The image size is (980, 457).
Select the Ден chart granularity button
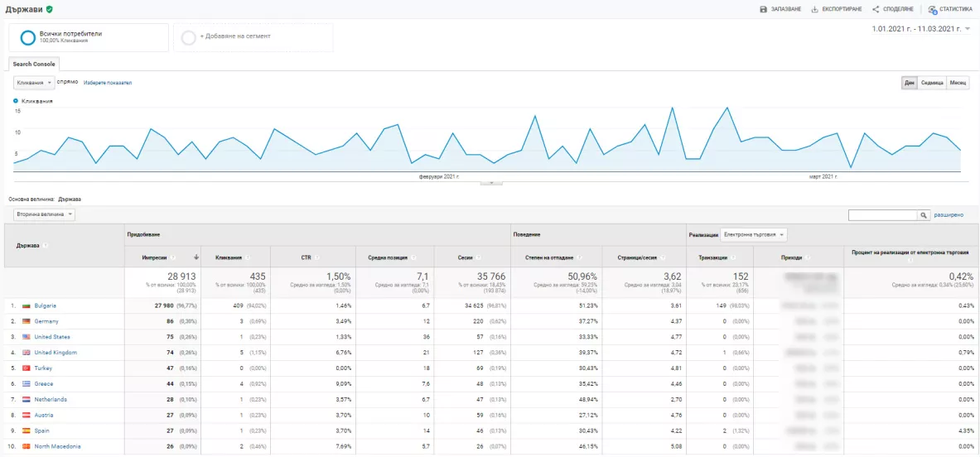(x=910, y=83)
